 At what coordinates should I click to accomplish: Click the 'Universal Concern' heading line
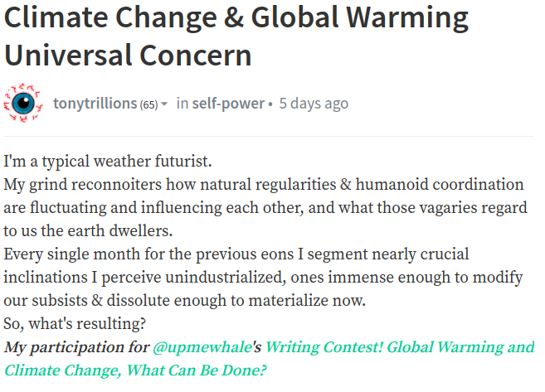[x=128, y=56]
